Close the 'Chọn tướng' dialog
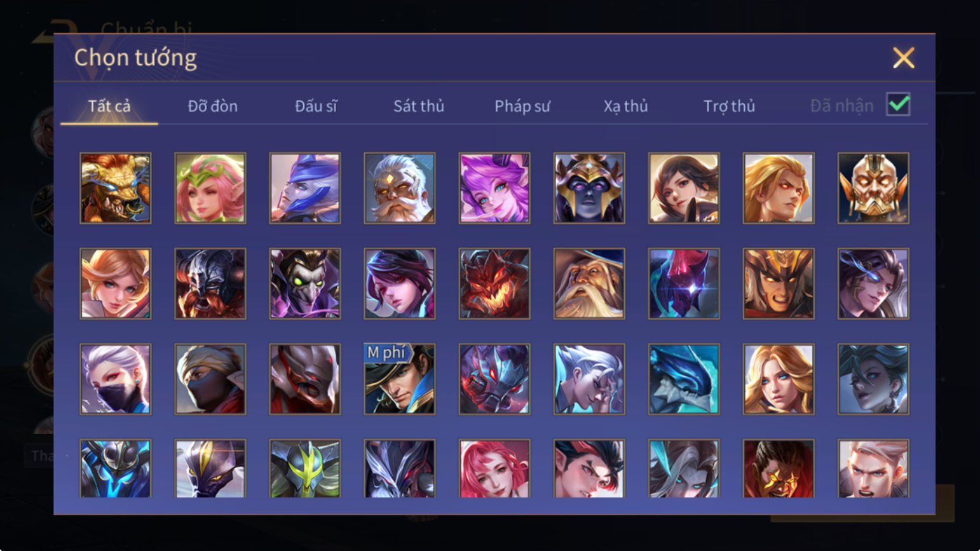This screenshot has width=980, height=551. [x=903, y=58]
